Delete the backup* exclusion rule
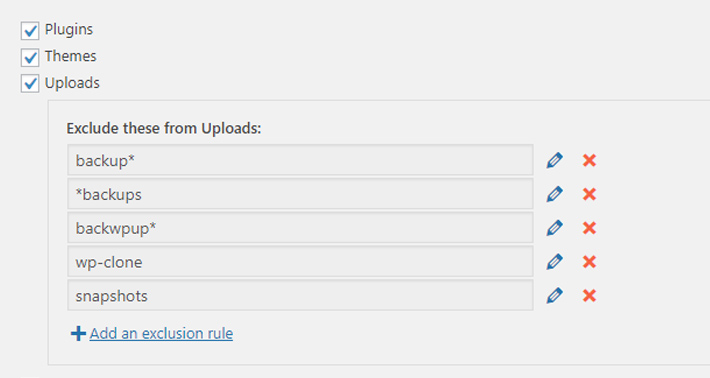710x378 pixels. pos(589,160)
